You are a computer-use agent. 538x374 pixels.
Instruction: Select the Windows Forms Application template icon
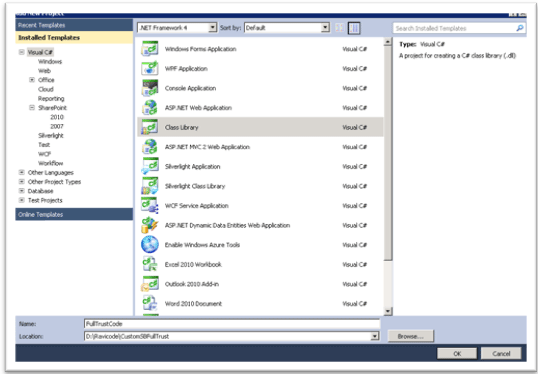pos(150,49)
